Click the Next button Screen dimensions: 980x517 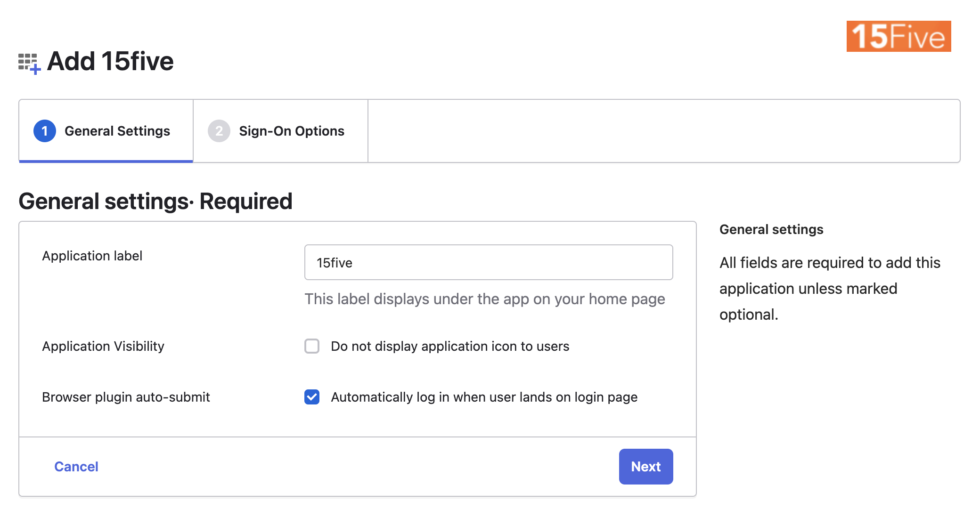click(x=646, y=467)
